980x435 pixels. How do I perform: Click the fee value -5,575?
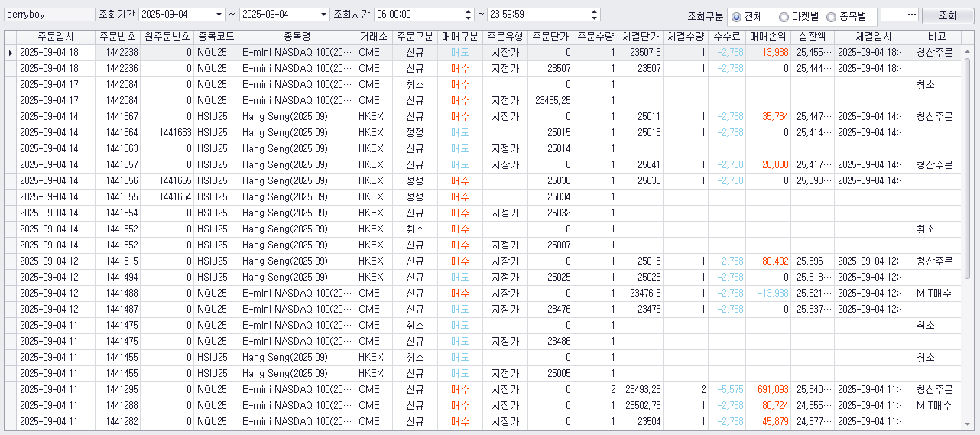pyautogui.click(x=730, y=390)
